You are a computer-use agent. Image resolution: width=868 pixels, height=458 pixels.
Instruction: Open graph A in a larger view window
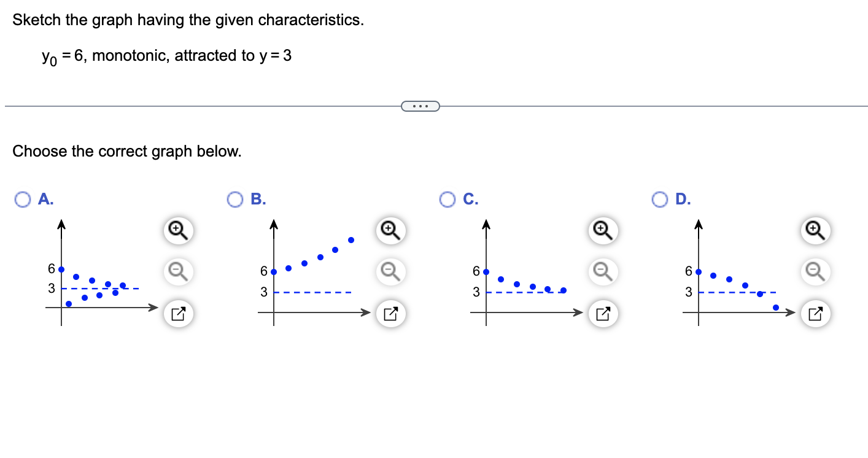(x=177, y=314)
